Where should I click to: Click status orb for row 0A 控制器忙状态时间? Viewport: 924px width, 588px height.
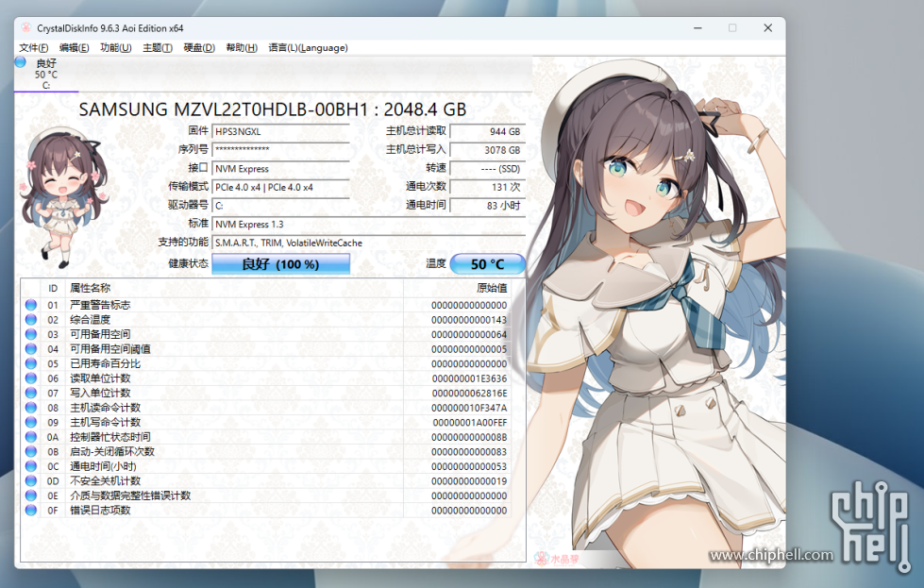coord(30,437)
